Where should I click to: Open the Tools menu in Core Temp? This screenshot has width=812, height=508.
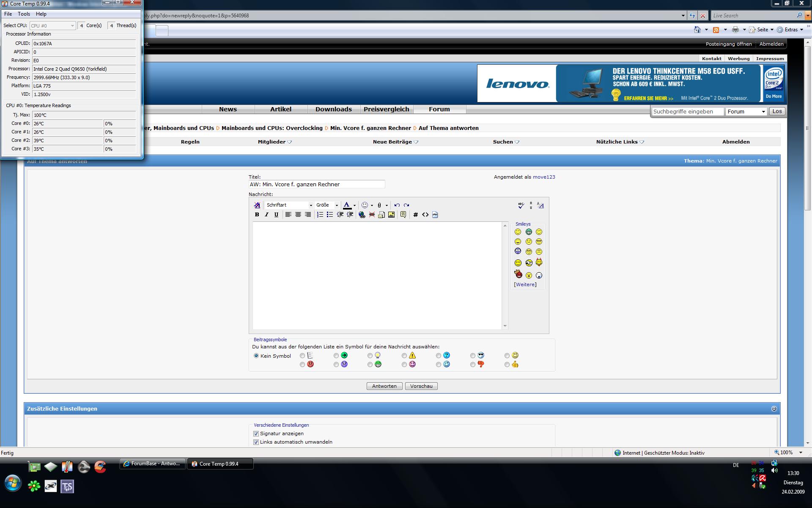[24, 14]
